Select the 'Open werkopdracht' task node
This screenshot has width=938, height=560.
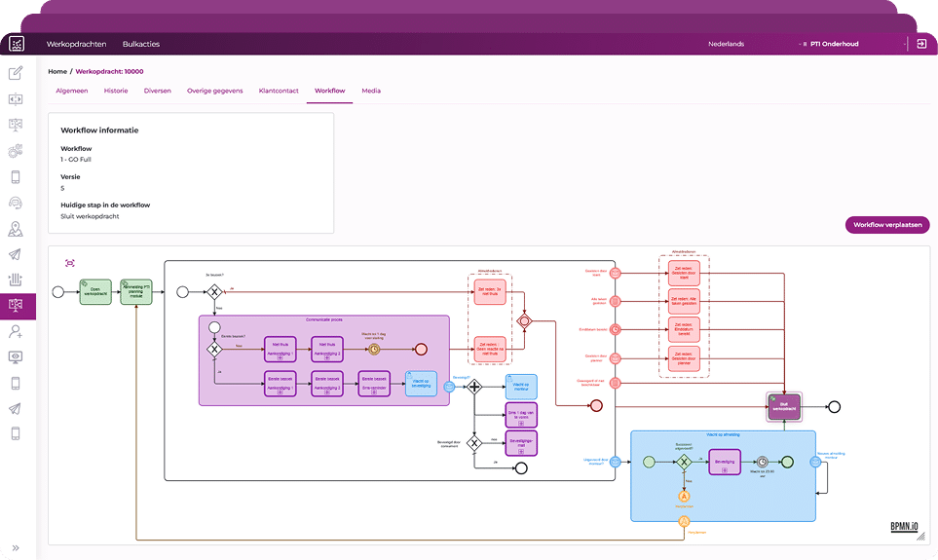point(95,292)
